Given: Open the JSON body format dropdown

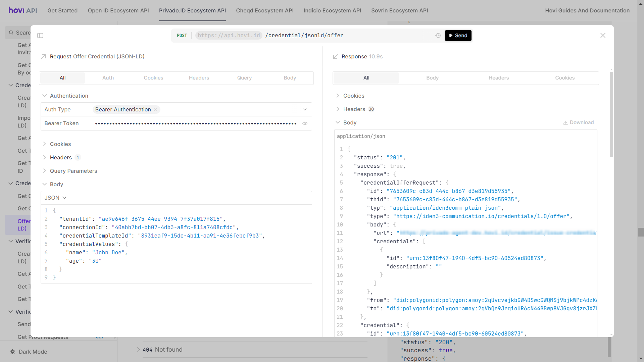Looking at the screenshot, I should coord(55,198).
